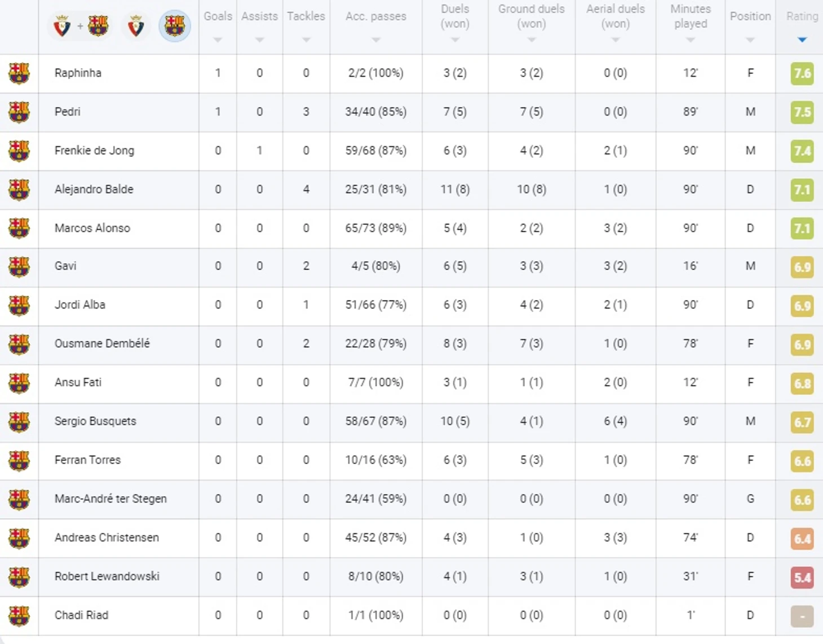Sort table by Goals column arrow

pos(218,40)
